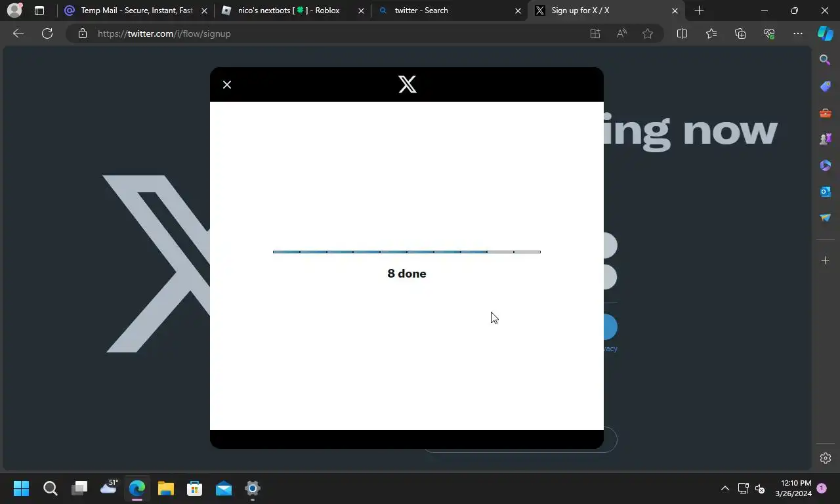Open sidebar Microsoft 365 icon
The height and width of the screenshot is (504, 840).
826,165
